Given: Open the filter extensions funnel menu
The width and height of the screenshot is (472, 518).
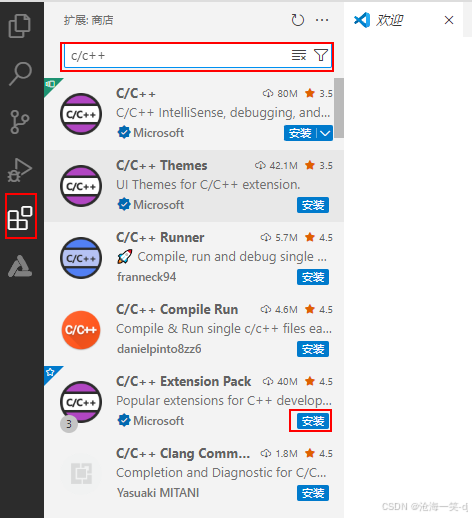Looking at the screenshot, I should (321, 55).
